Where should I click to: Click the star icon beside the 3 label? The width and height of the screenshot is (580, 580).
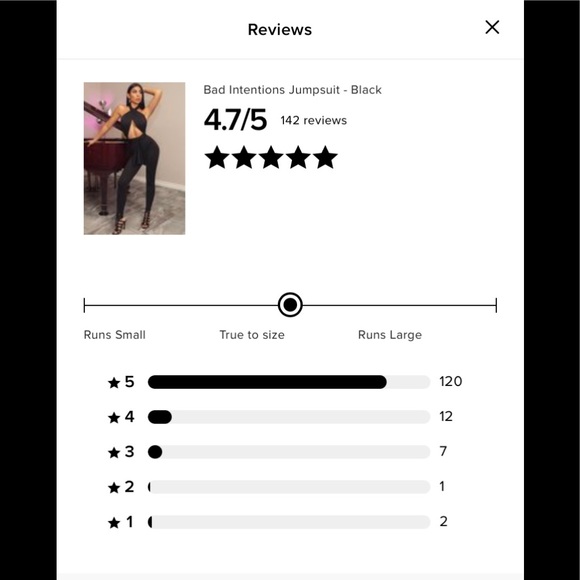tap(114, 452)
